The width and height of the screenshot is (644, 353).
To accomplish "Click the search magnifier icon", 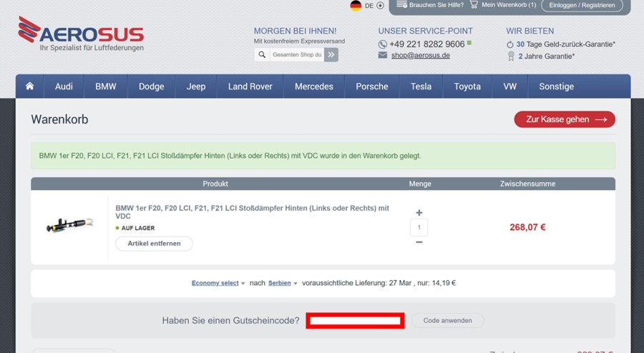I will [262, 54].
